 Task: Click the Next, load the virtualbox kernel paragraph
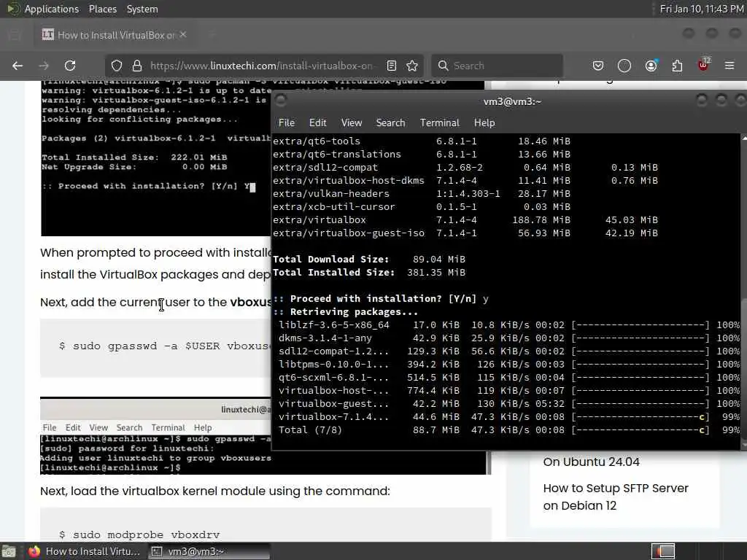click(215, 491)
